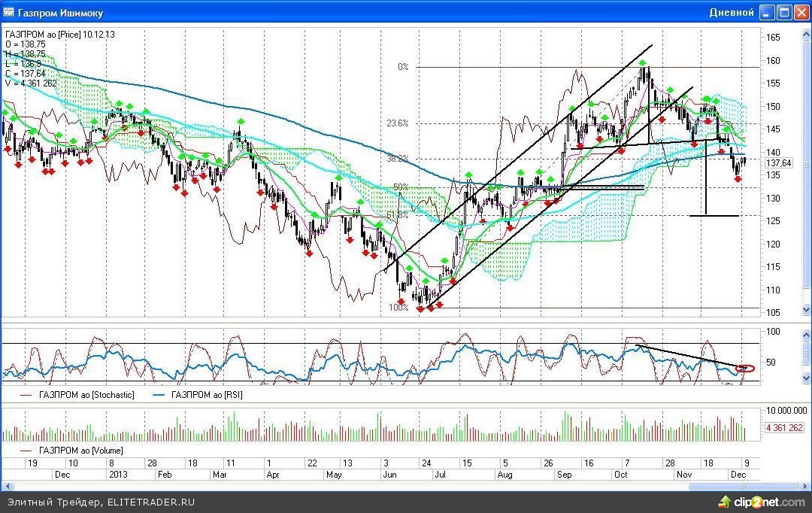
Task: Select the Stochastic legend entry
Action: pos(80,394)
